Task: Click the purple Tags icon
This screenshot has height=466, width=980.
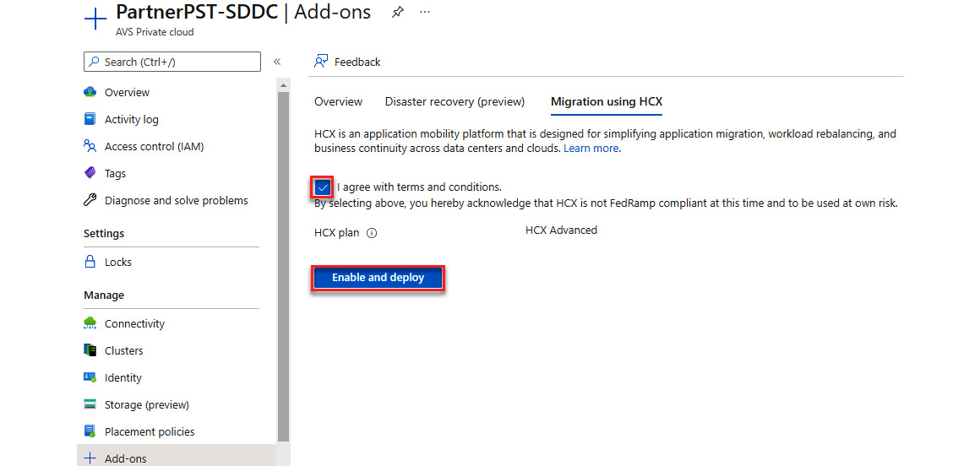Action: (90, 173)
